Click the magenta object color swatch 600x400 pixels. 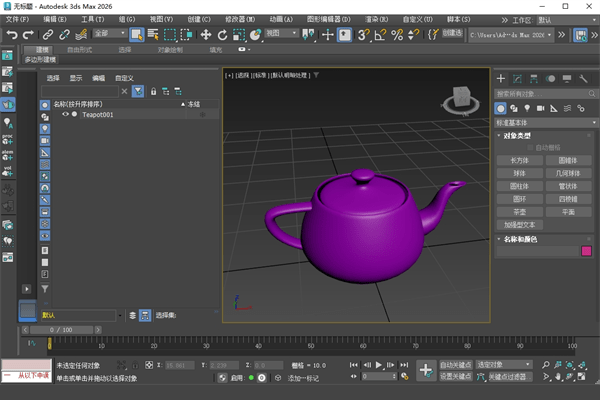click(x=587, y=251)
